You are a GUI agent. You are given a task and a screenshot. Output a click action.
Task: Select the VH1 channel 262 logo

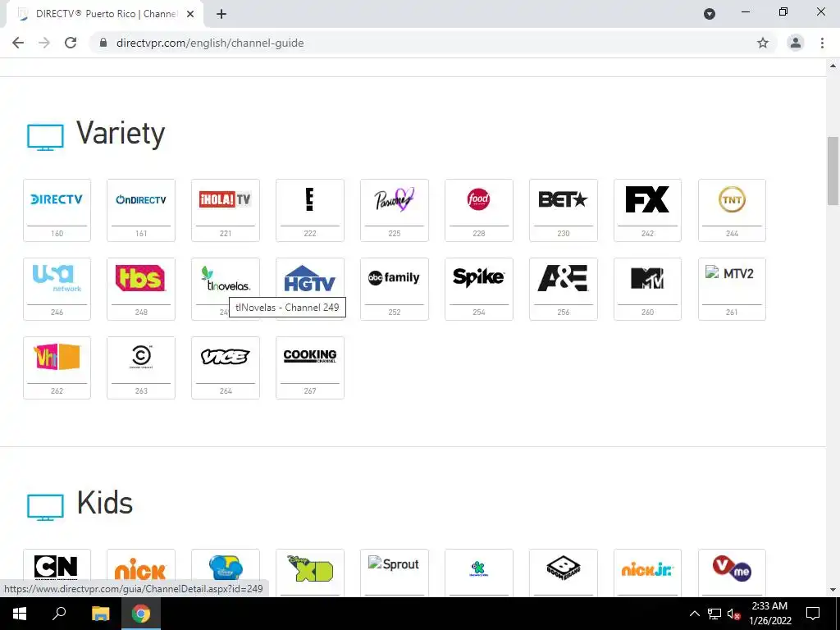tap(57, 357)
